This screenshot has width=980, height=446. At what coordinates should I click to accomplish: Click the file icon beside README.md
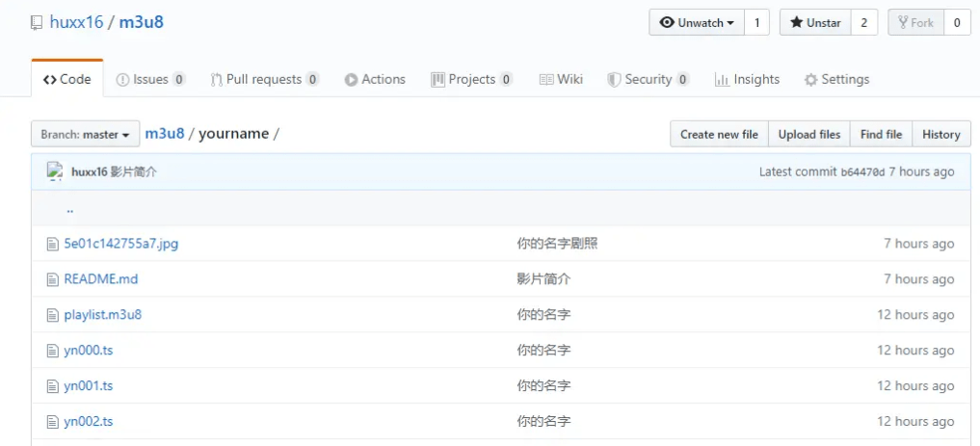click(52, 279)
